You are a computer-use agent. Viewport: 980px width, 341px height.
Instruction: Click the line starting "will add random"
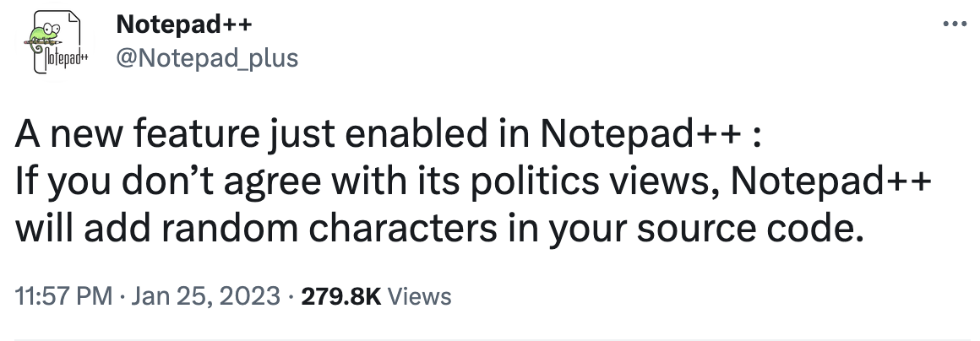[x=438, y=230]
